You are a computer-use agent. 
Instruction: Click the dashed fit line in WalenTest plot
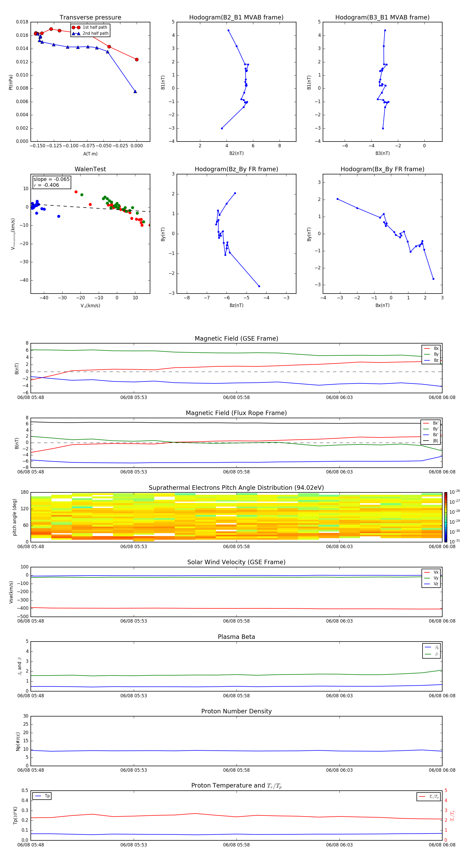(x=90, y=208)
